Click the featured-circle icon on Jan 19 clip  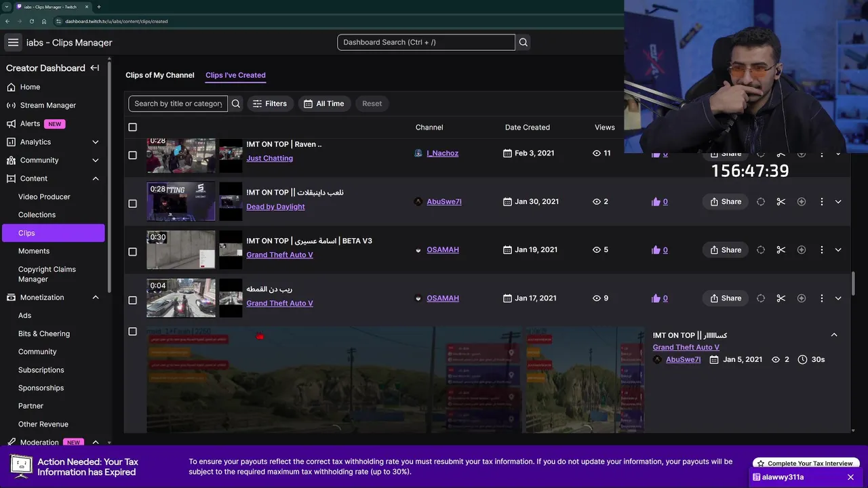(760, 250)
